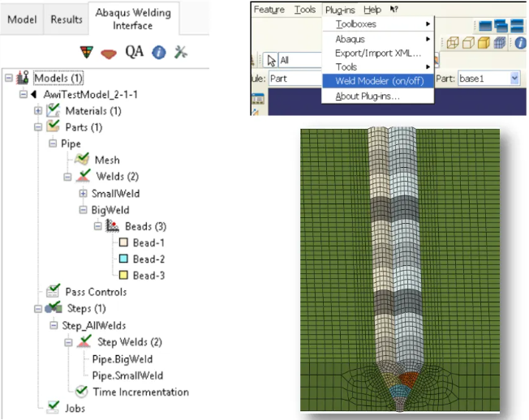The height and width of the screenshot is (420, 529).
Task: Click the selection filter field showing All
Action: pyautogui.click(x=300, y=60)
